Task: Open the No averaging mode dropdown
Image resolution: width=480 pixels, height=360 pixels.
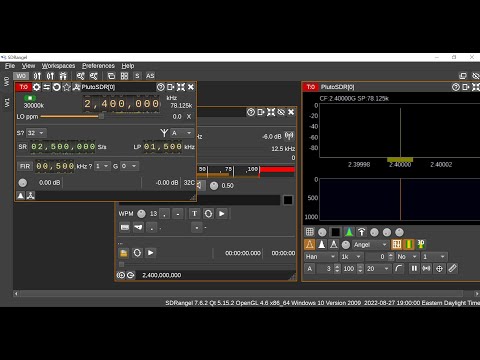Action: [x=407, y=257]
